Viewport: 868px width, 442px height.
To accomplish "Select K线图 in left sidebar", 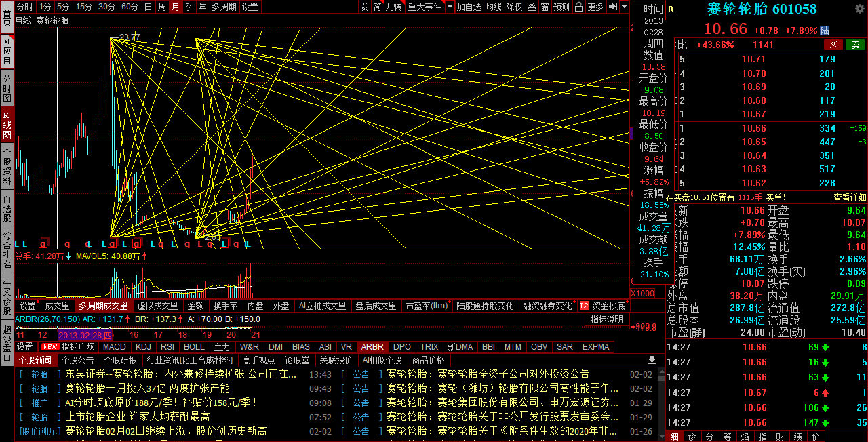I will pos(7,125).
